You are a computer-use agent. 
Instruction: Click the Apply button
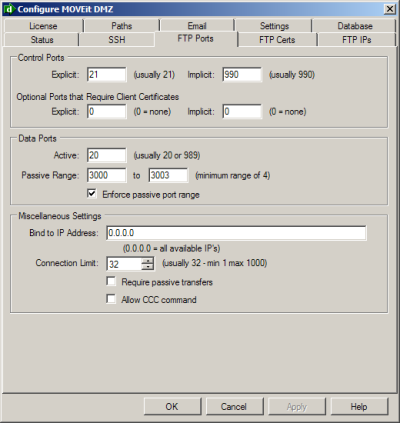297,407
